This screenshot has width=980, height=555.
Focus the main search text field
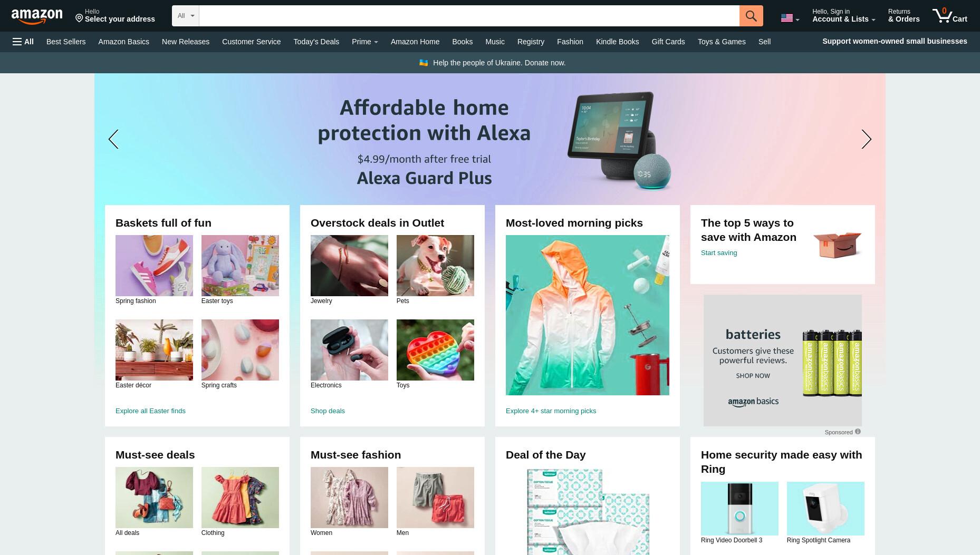[x=469, y=16]
